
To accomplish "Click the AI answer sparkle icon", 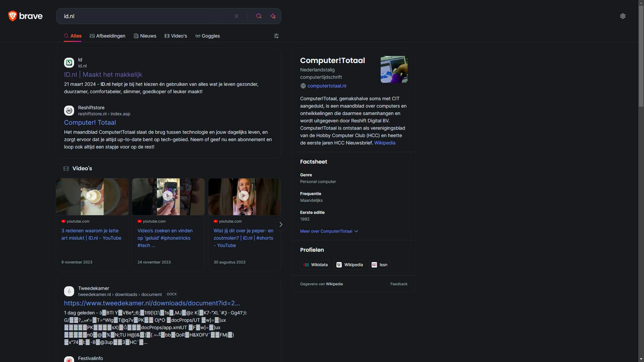I will 273,16.
